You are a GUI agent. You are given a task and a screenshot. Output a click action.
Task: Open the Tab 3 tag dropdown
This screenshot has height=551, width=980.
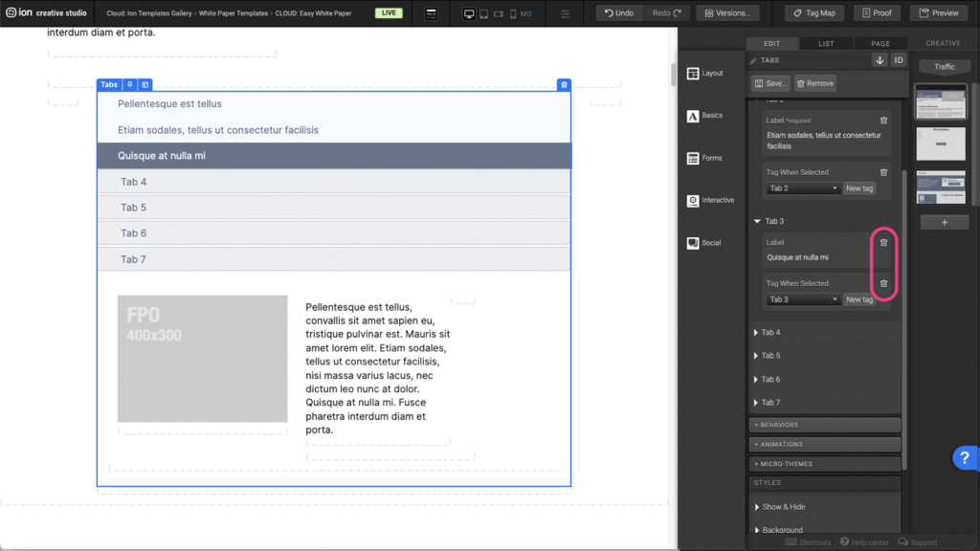(804, 299)
